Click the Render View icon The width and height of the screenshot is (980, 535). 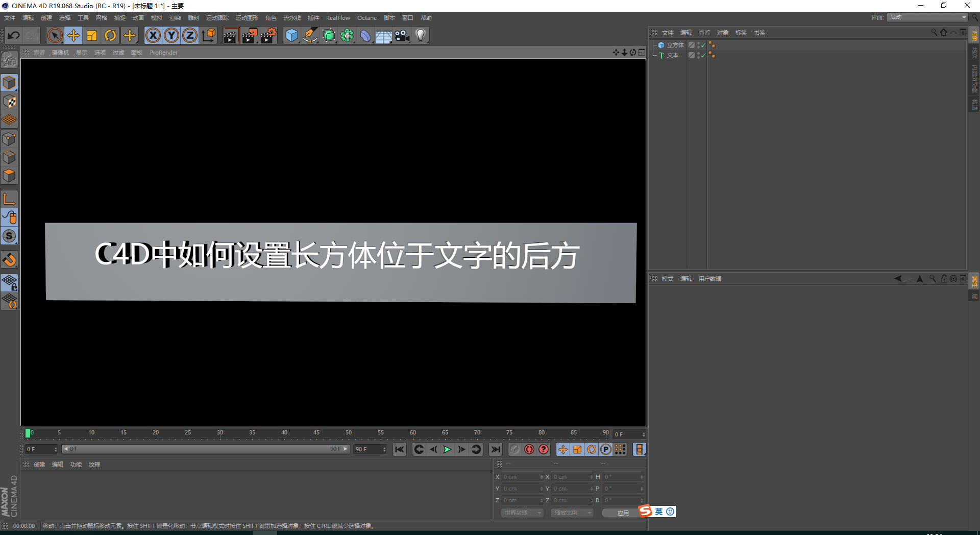231,35
